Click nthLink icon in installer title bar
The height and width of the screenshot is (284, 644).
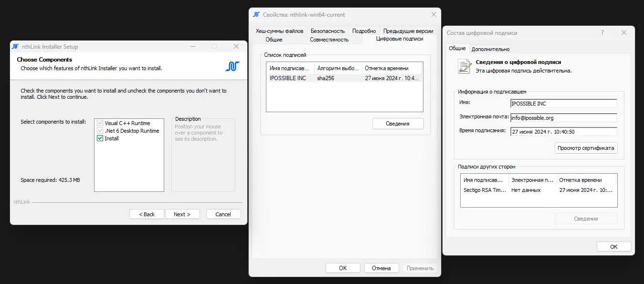[x=15, y=47]
